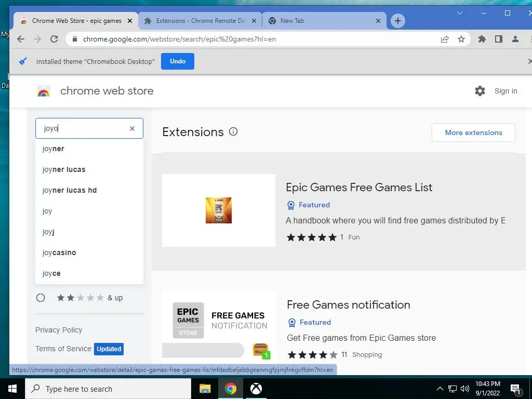Image resolution: width=532 pixels, height=399 pixels.
Task: Select the 2 stars & up rating filter
Action: [x=41, y=298]
